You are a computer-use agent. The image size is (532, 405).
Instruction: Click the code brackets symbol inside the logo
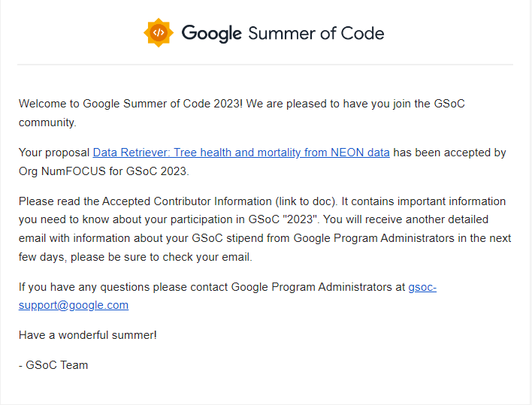click(159, 32)
